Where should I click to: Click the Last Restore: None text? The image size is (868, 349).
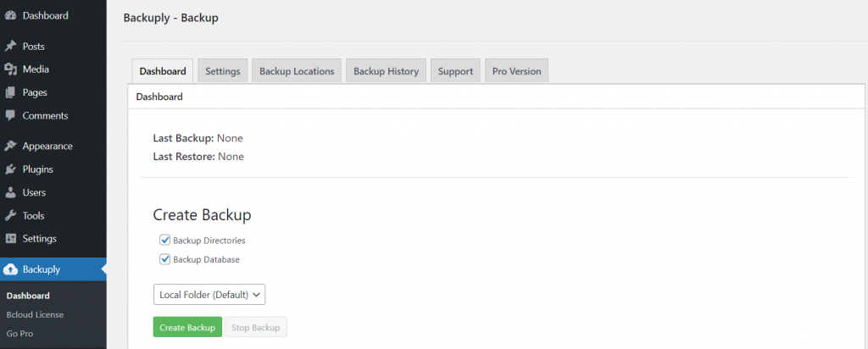198,157
